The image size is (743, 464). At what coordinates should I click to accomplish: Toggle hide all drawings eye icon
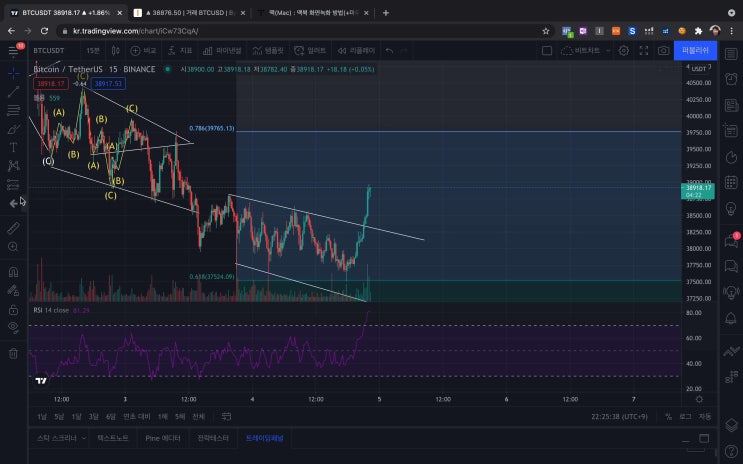point(13,327)
